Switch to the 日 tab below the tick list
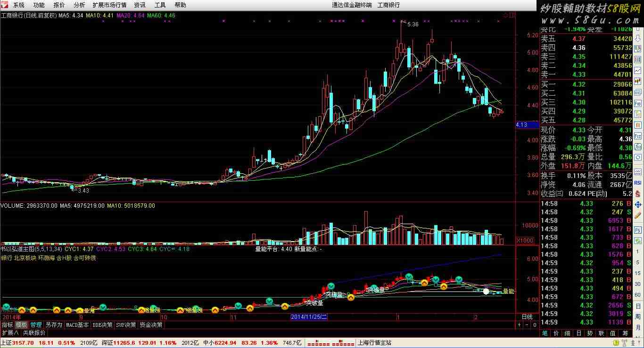The width and height of the screenshot is (644, 348). click(579, 333)
